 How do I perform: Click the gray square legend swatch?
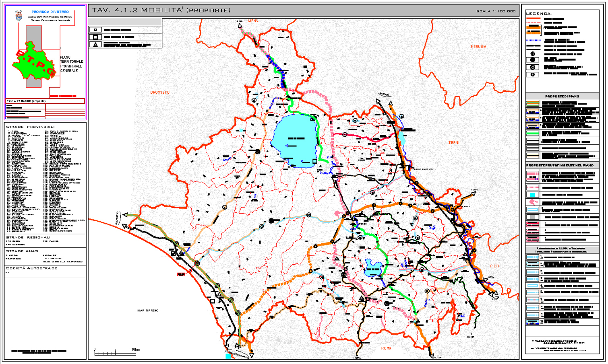532,217
